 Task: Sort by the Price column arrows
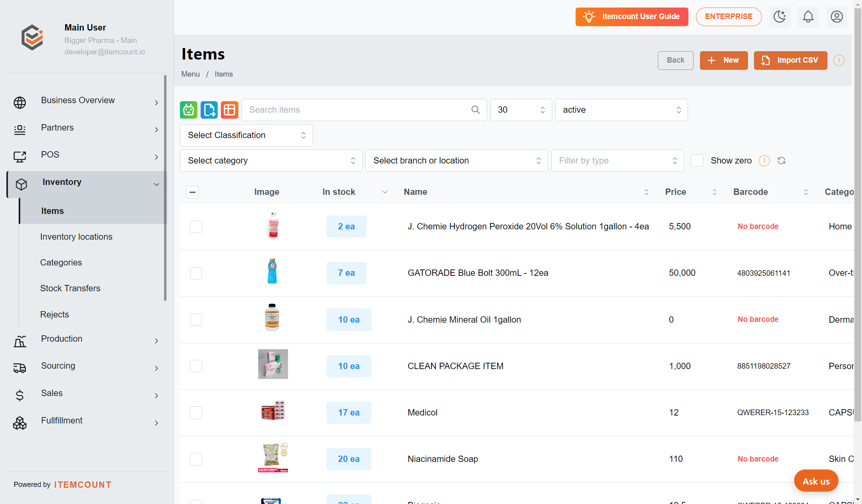(715, 192)
